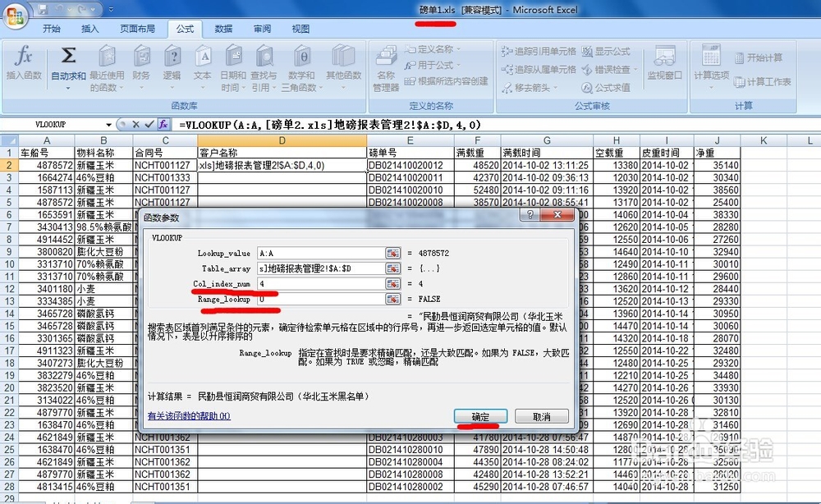The height and width of the screenshot is (504, 821).
Task: Open Logical (逻辑) function library
Action: click(x=172, y=68)
